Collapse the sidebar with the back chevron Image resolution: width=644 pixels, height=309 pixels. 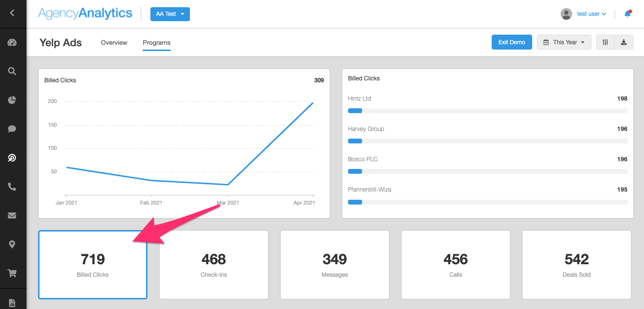pyautogui.click(x=13, y=13)
